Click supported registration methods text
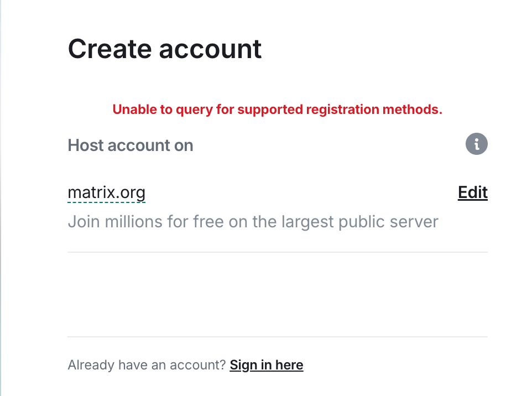The image size is (532, 396). tap(340, 110)
